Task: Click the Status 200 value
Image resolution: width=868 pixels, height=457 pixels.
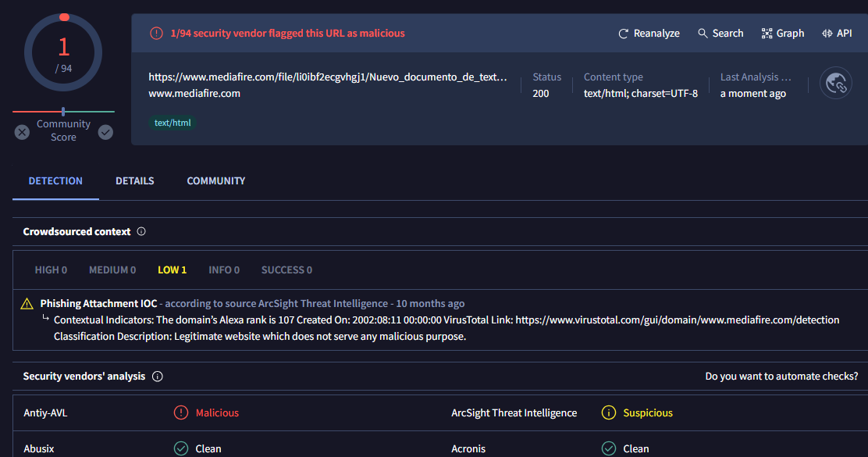Action: 541,94
